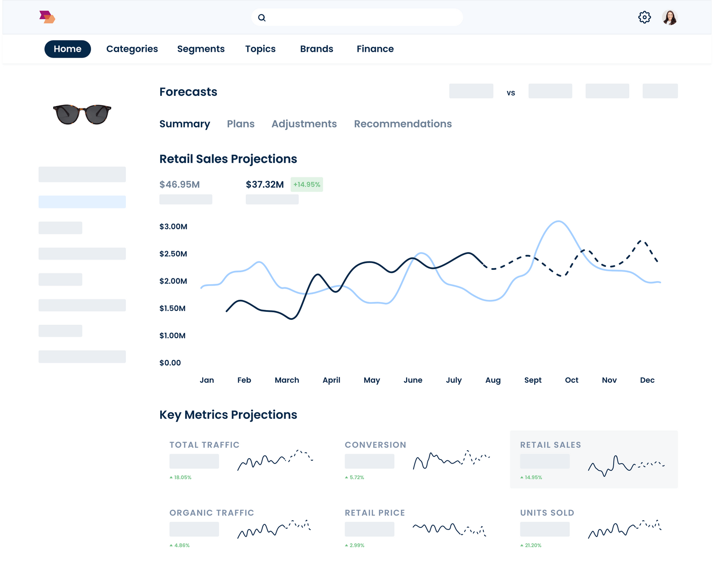Click the search magnifier icon
This screenshot has height=588, width=714.
[x=262, y=17]
